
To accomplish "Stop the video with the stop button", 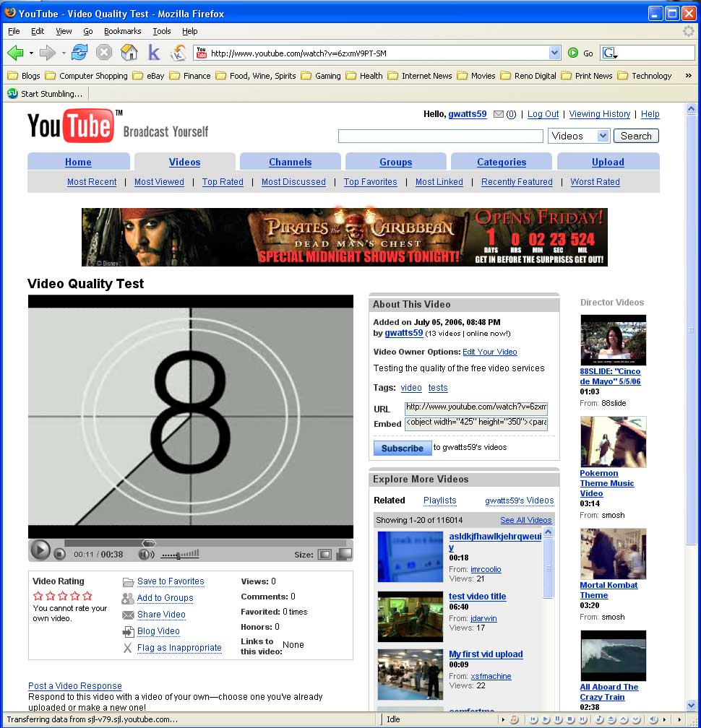I will [59, 554].
